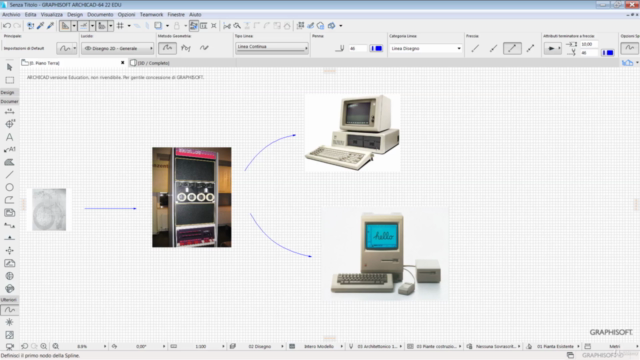Image resolution: width=640 pixels, height=360 pixels.
Task: Click the Previous Zoom icon in bottom bar
Action: pos(24,346)
